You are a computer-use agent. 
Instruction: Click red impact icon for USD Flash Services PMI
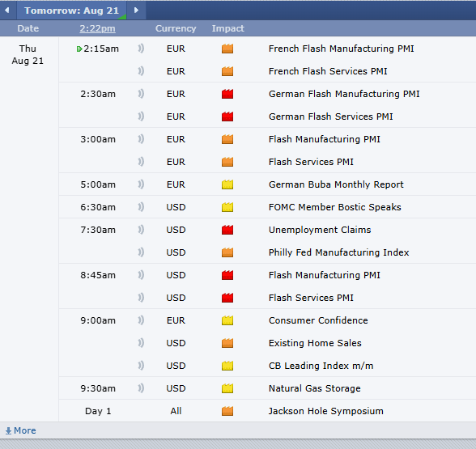pyautogui.click(x=227, y=298)
